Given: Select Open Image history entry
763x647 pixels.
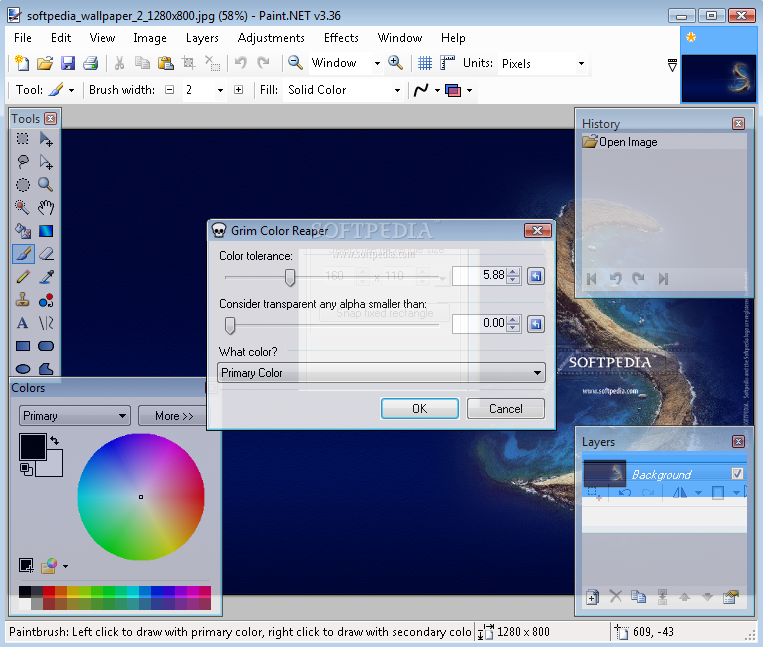Looking at the screenshot, I should 664,142.
